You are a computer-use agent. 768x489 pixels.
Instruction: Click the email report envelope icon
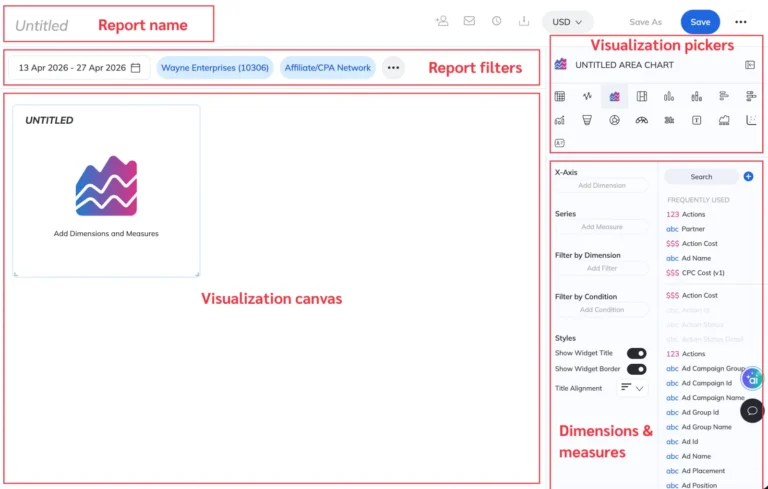(469, 21)
